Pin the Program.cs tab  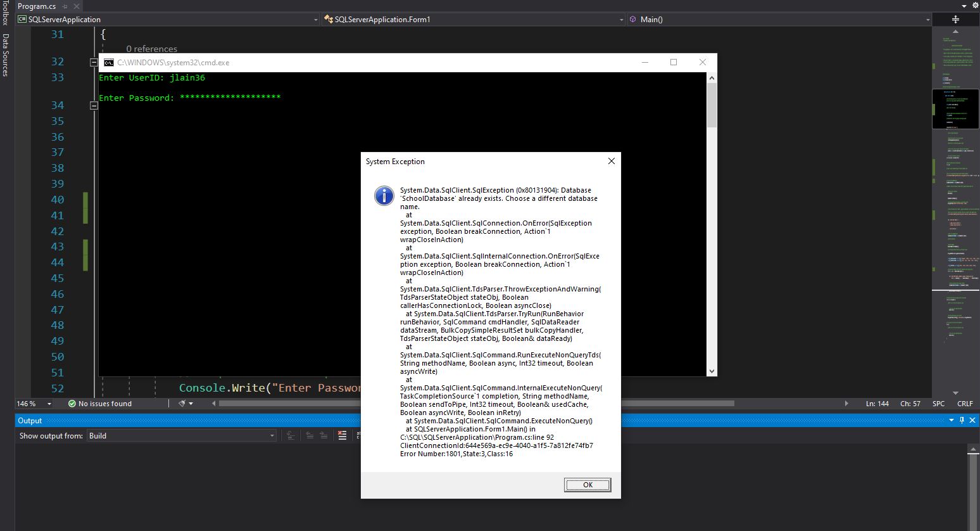[65, 6]
